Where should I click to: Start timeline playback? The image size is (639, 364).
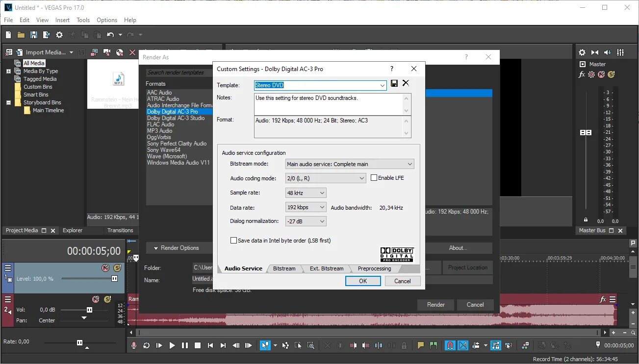pos(172,345)
